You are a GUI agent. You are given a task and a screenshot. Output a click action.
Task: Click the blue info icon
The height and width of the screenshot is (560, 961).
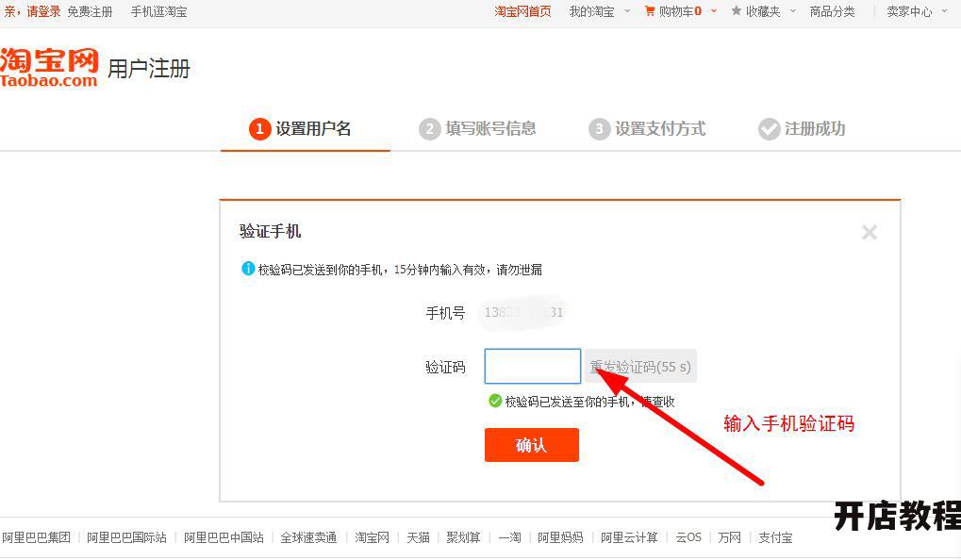[x=248, y=269]
